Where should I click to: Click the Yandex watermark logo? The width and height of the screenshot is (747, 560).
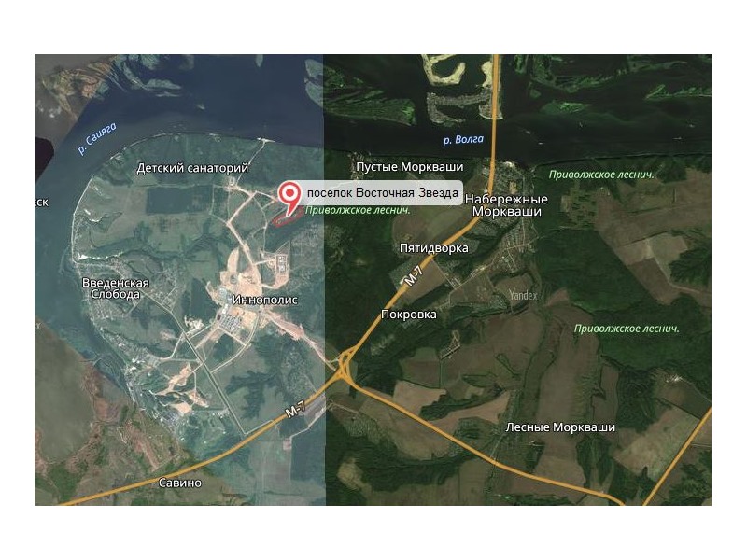pos(523,295)
